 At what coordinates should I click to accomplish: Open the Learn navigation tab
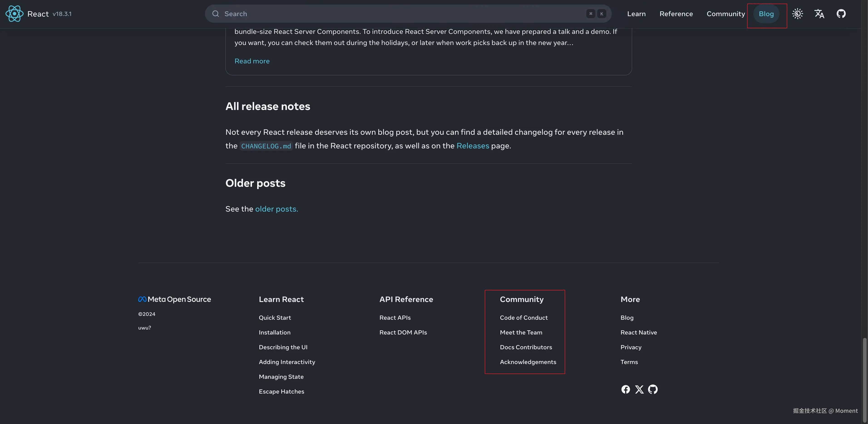pos(636,14)
